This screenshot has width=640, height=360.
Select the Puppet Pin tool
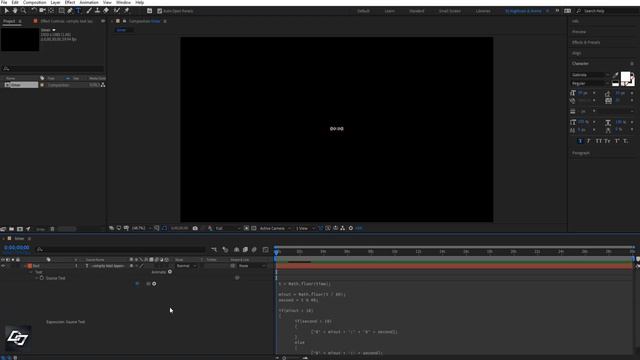(127, 11)
